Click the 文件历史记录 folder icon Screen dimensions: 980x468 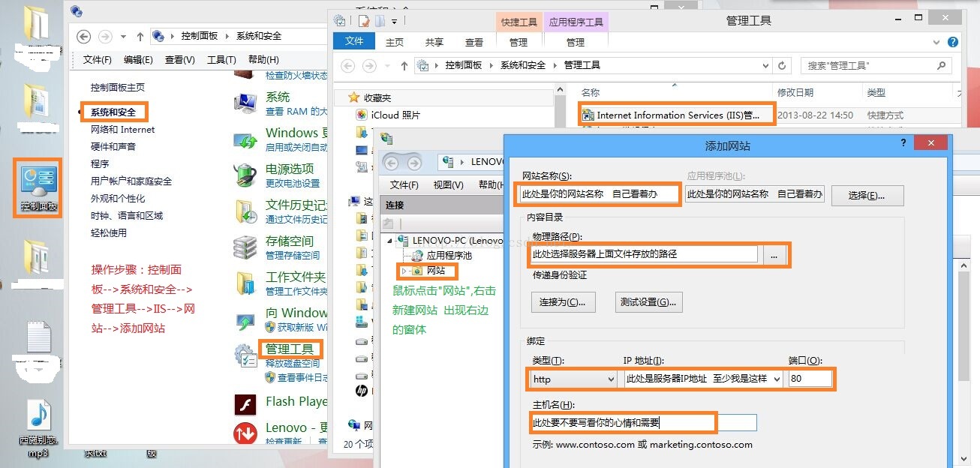[246, 211]
